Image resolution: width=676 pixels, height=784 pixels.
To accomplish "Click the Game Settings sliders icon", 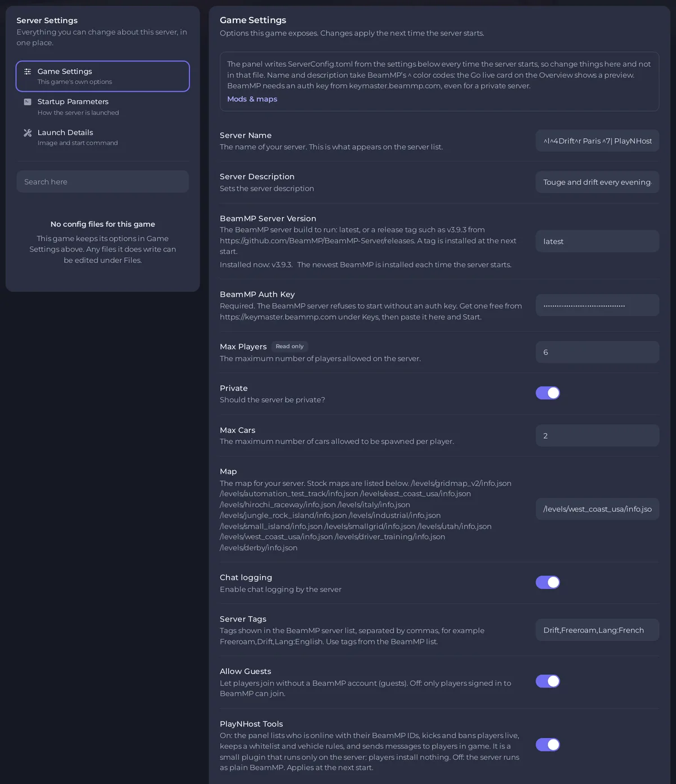I will pos(28,72).
